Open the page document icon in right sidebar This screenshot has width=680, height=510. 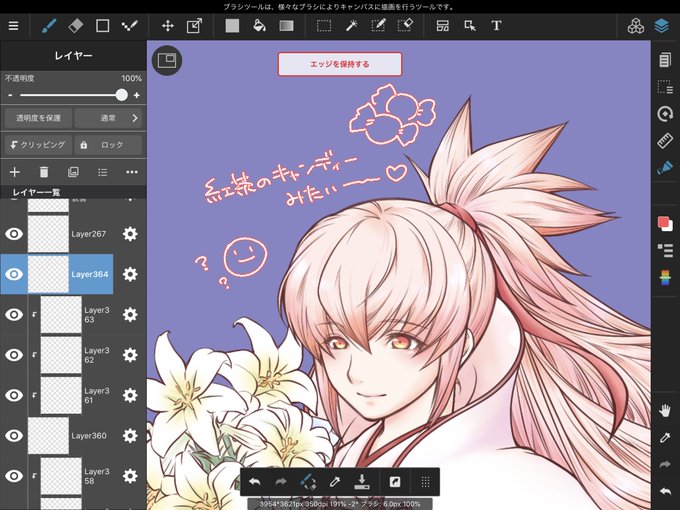coord(665,60)
